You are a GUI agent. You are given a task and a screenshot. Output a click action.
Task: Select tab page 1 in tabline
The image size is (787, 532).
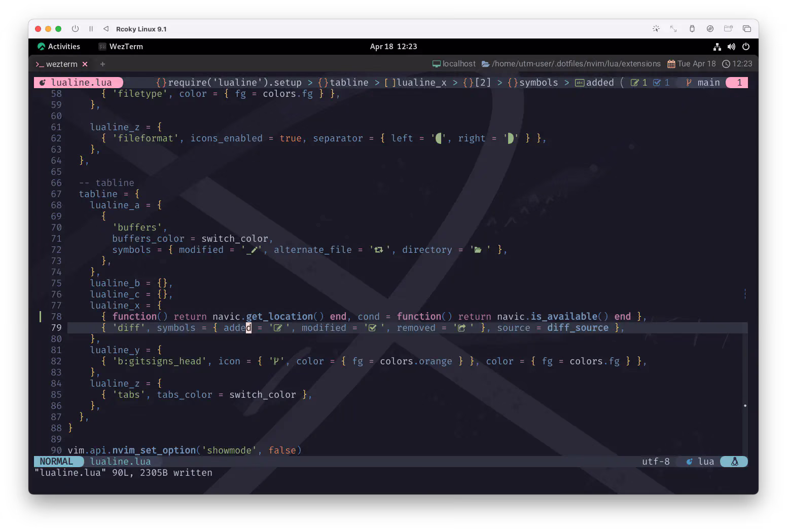737,83
